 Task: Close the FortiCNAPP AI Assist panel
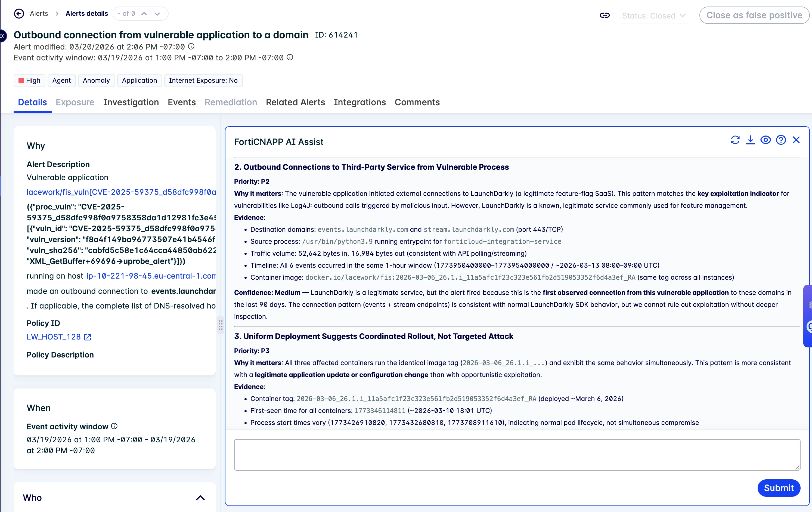[796, 140]
